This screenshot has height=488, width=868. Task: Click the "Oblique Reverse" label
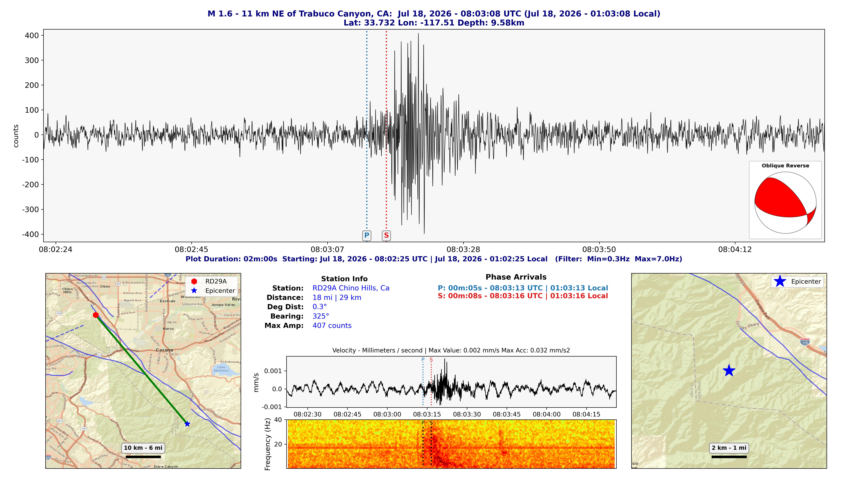pos(785,166)
